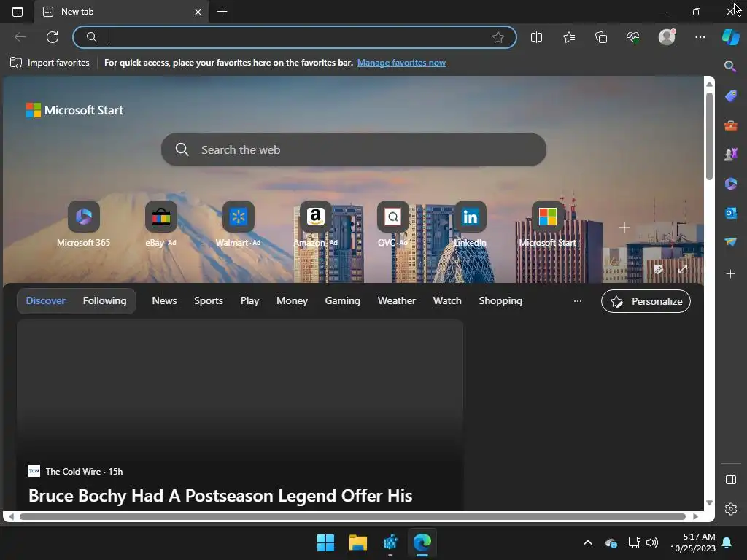Image resolution: width=747 pixels, height=560 pixels.
Task: Add a new quick link with plus
Action: coord(624,227)
